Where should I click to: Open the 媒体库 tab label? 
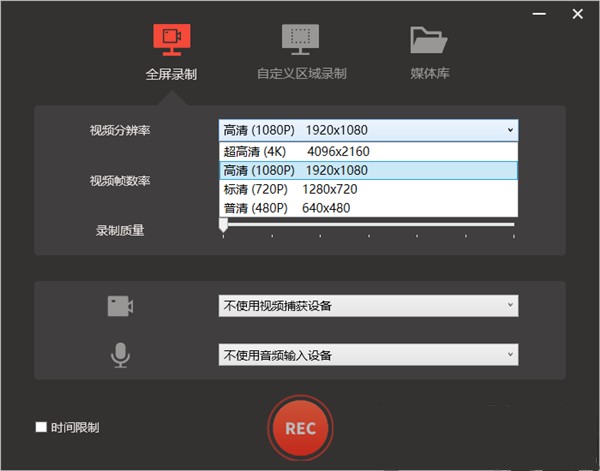tap(428, 74)
